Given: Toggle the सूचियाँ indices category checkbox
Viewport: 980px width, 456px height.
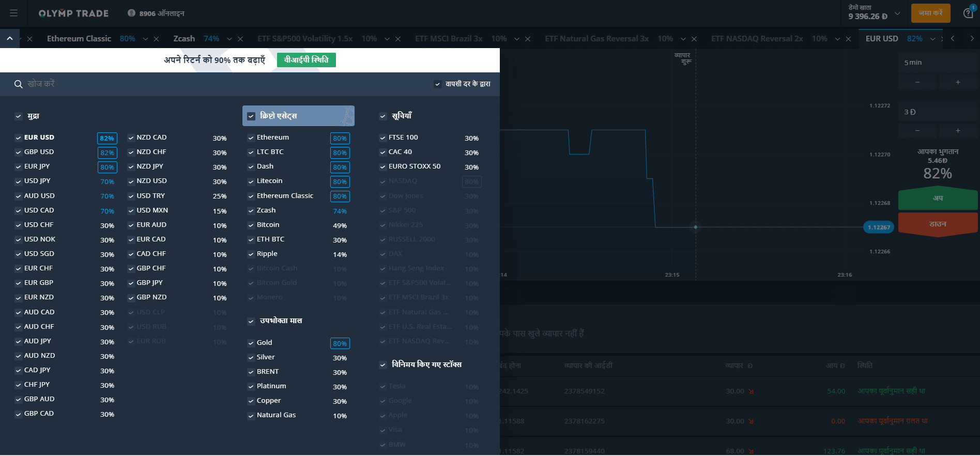Looking at the screenshot, I should tap(383, 116).
